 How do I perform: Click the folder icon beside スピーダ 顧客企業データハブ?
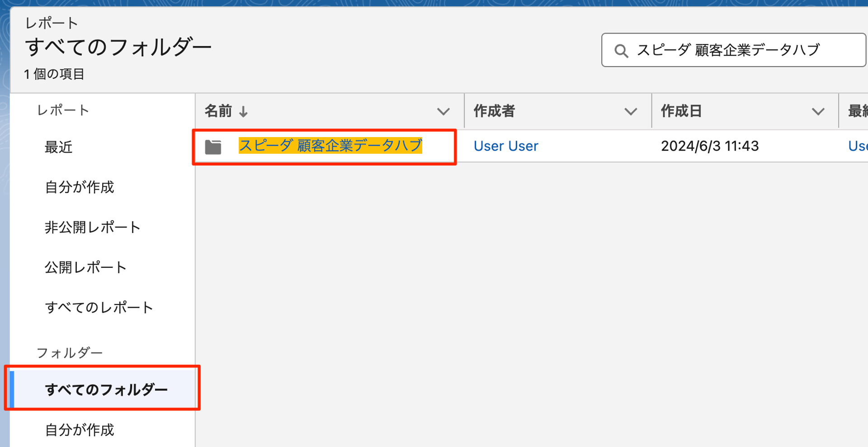(x=213, y=147)
